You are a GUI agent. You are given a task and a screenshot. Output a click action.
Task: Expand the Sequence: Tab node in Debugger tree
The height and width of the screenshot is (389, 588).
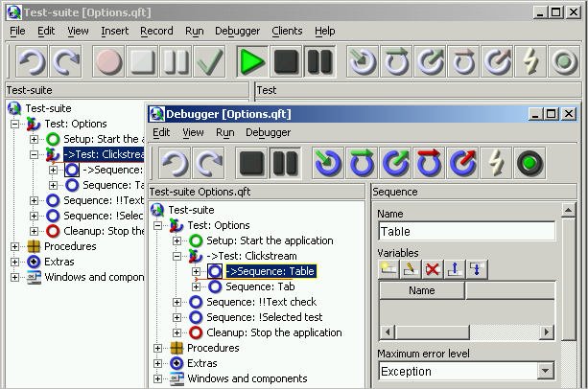tap(197, 286)
